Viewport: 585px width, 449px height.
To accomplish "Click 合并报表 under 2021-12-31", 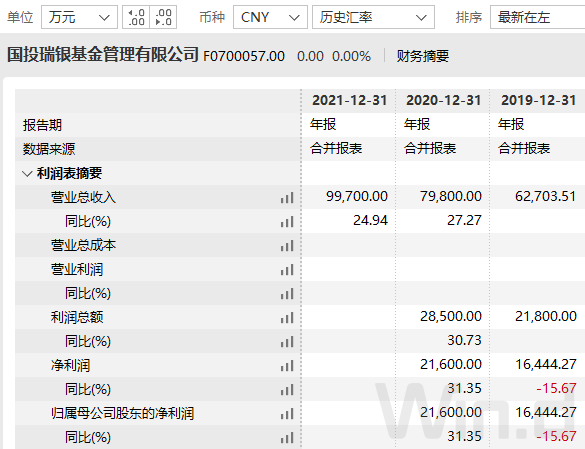I will click(336, 148).
